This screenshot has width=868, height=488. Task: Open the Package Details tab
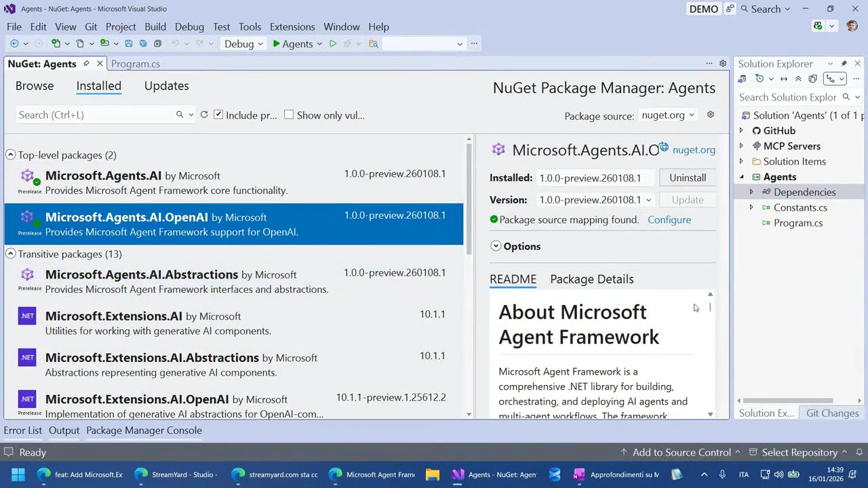pyautogui.click(x=592, y=279)
